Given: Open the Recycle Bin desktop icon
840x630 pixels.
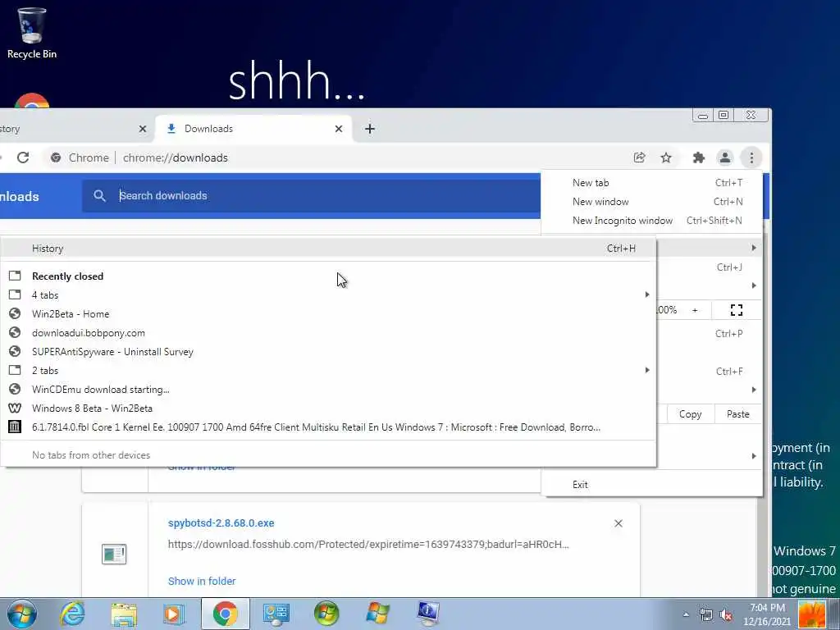Looking at the screenshot, I should click(x=32, y=32).
